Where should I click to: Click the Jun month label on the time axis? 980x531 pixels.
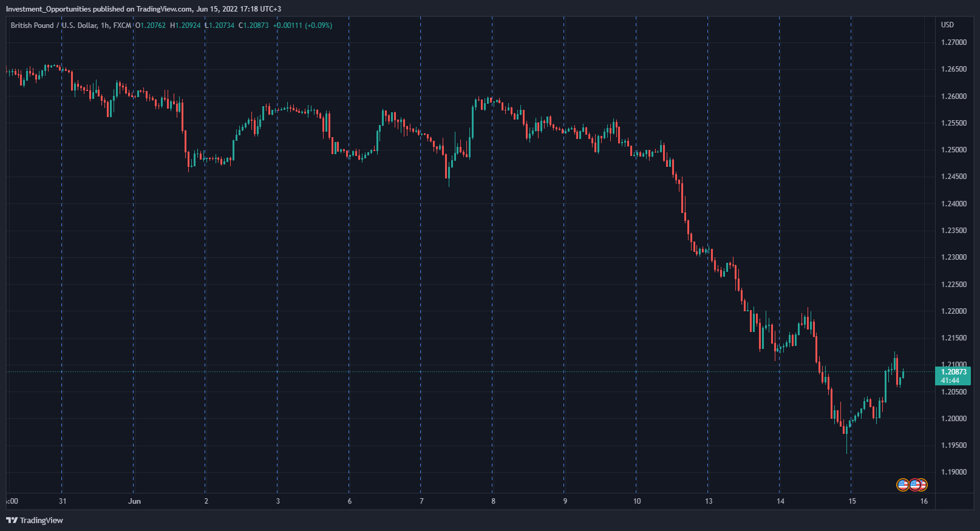[x=134, y=501]
